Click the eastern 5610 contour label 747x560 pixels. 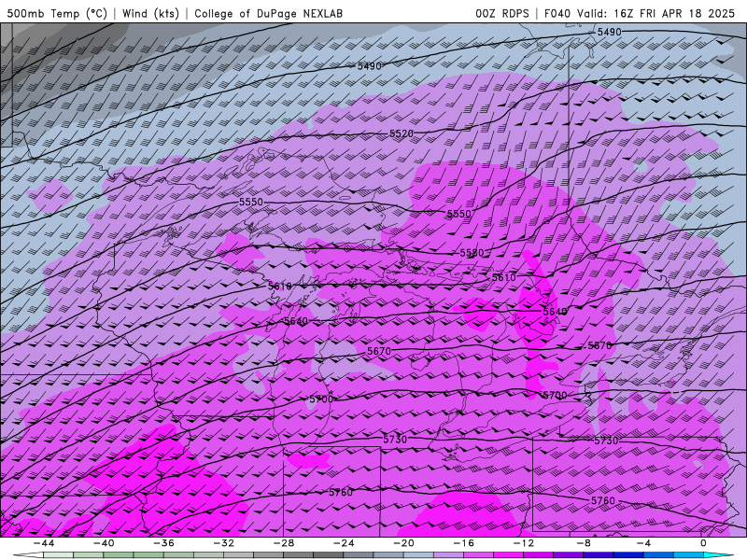coord(503,277)
